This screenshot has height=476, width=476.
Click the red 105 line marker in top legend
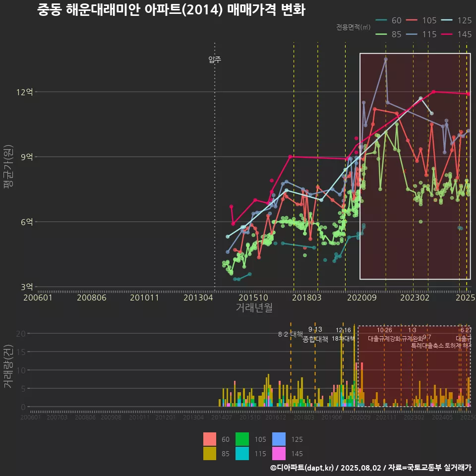tap(412, 20)
